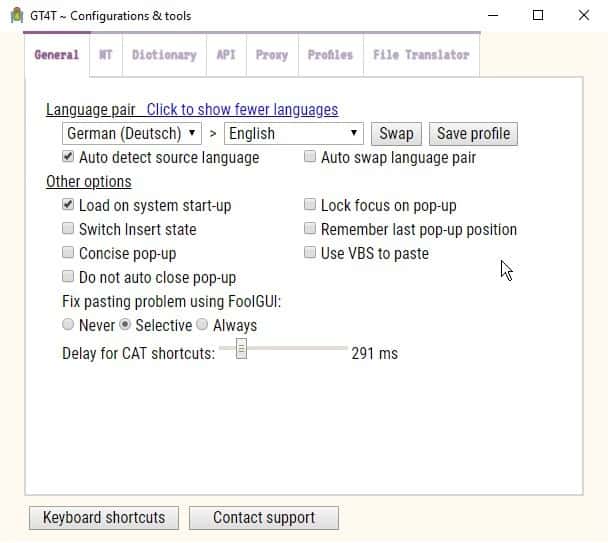This screenshot has height=543, width=608.
Task: Tick the Use VBS to paste checkbox
Action: (310, 253)
